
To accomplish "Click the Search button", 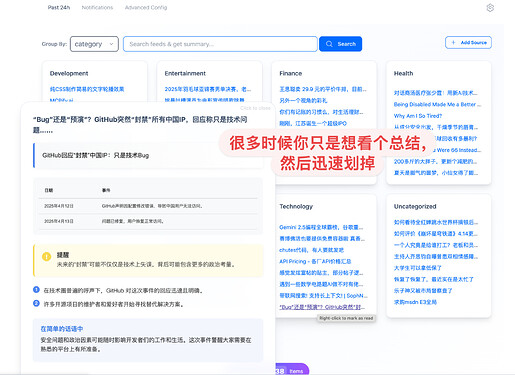I will (340, 44).
